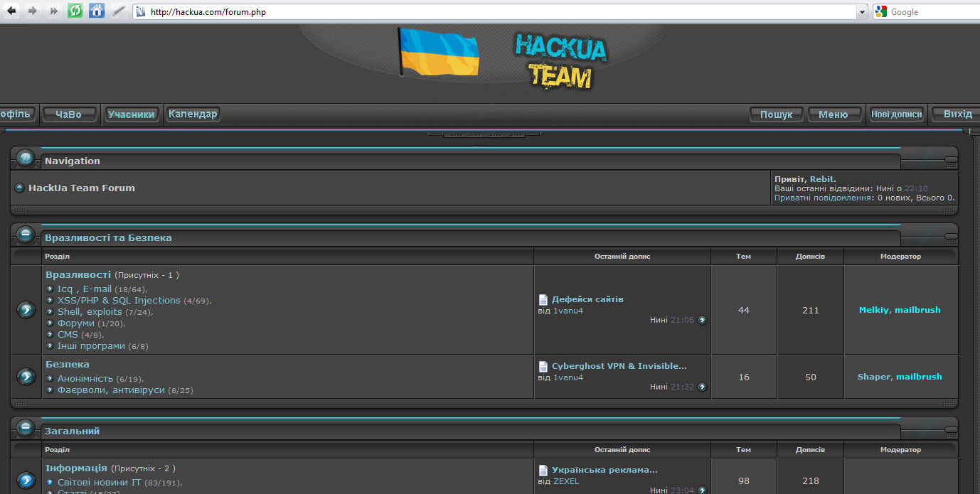Open the Інформація forum
This screenshot has width=980, height=494.
tap(76, 468)
